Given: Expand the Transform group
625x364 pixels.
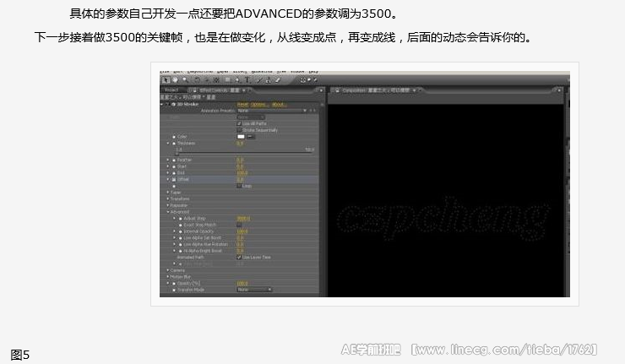Looking at the screenshot, I should tap(168, 198).
